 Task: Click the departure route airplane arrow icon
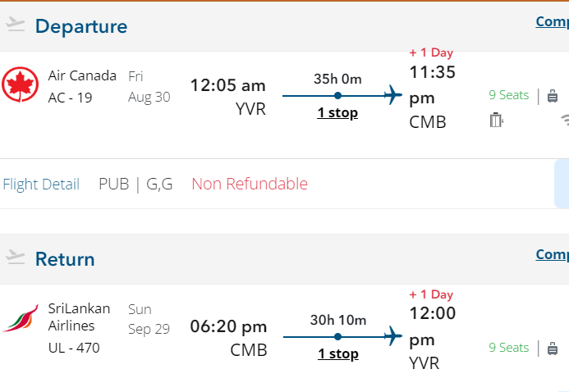point(392,95)
